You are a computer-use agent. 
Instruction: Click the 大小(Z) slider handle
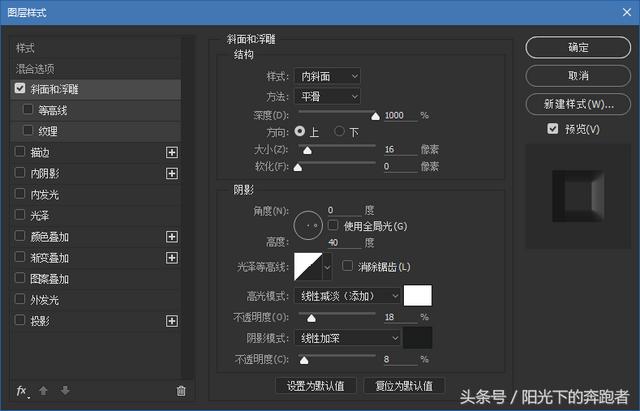coord(307,151)
